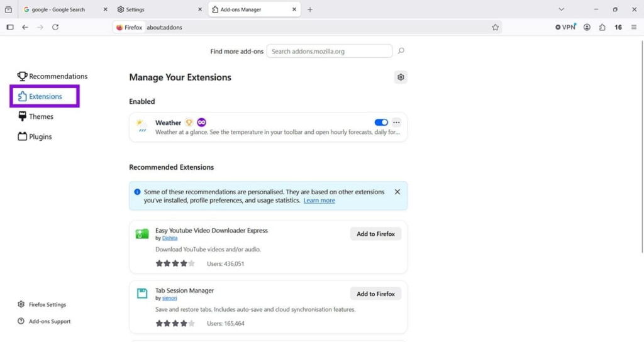Viewport: 644px width, 342px height.
Task: Click the page vertical scrollbar
Action: pyautogui.click(x=641, y=148)
